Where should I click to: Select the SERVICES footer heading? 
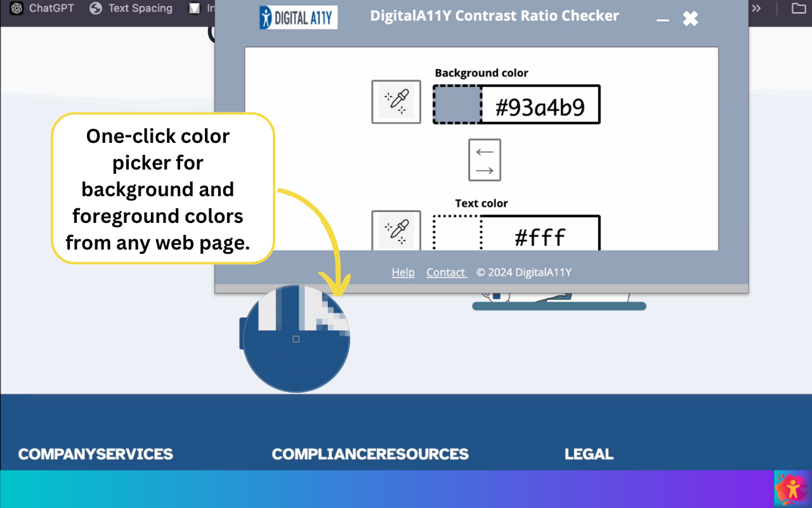click(134, 454)
